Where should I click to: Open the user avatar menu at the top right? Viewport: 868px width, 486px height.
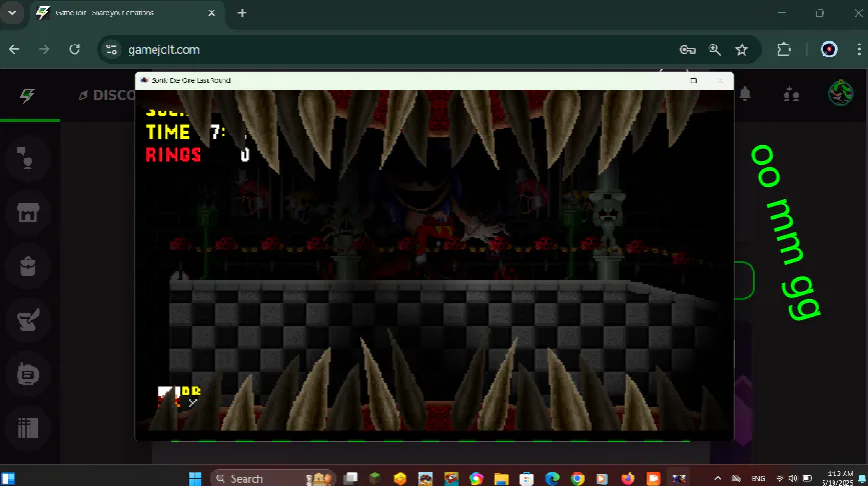click(840, 92)
